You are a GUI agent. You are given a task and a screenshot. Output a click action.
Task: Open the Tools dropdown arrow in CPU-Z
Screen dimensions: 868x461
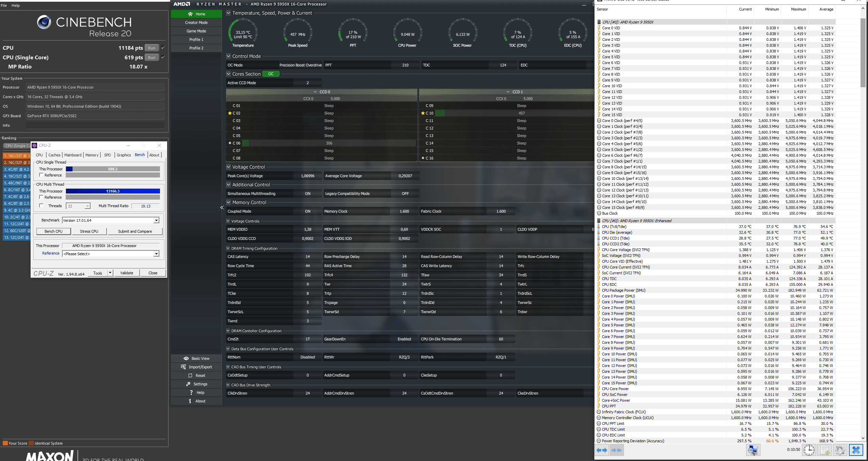click(110, 273)
